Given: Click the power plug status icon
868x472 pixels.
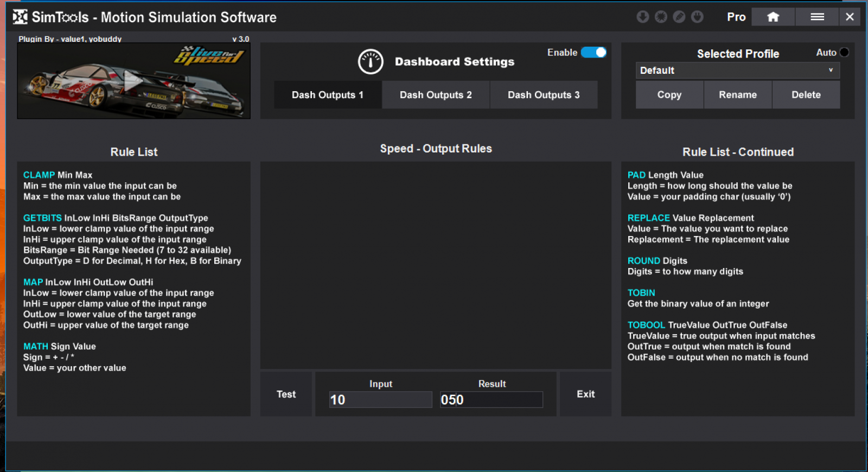Looking at the screenshot, I should click(698, 17).
